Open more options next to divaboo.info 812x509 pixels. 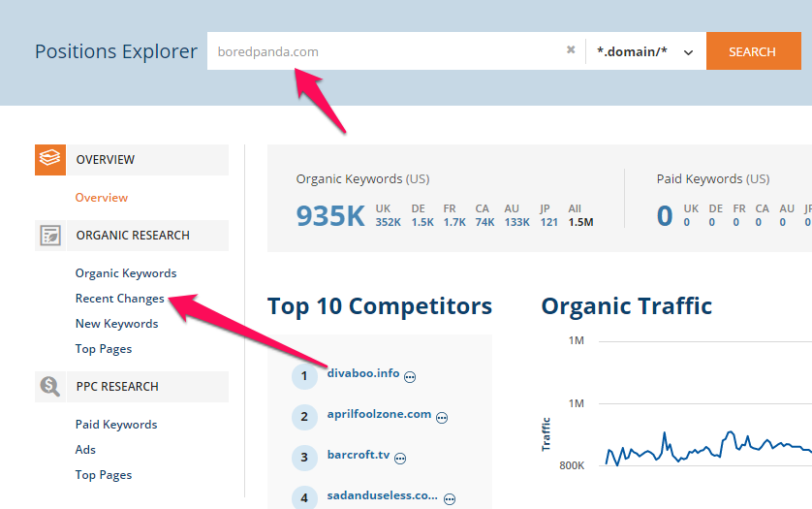pyautogui.click(x=410, y=377)
